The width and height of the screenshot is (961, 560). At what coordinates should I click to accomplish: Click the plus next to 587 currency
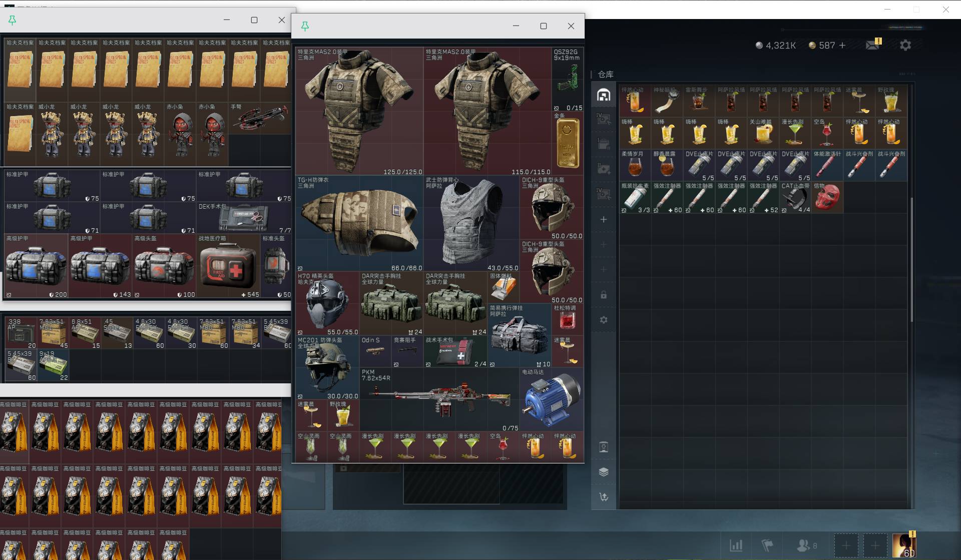pos(842,45)
